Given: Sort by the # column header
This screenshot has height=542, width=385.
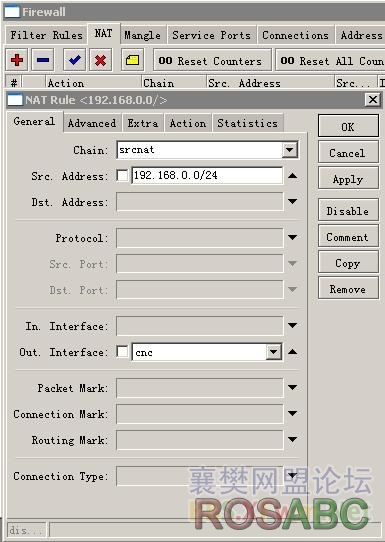Looking at the screenshot, I should [14, 83].
